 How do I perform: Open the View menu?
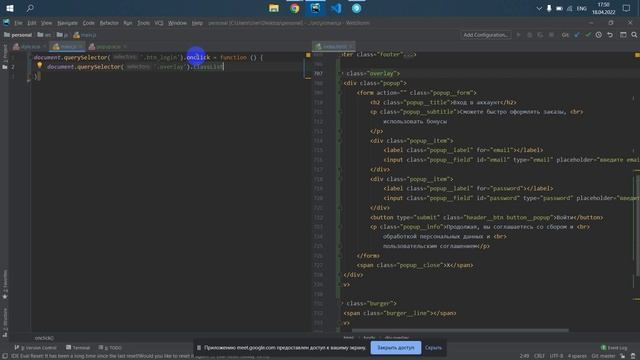point(47,23)
